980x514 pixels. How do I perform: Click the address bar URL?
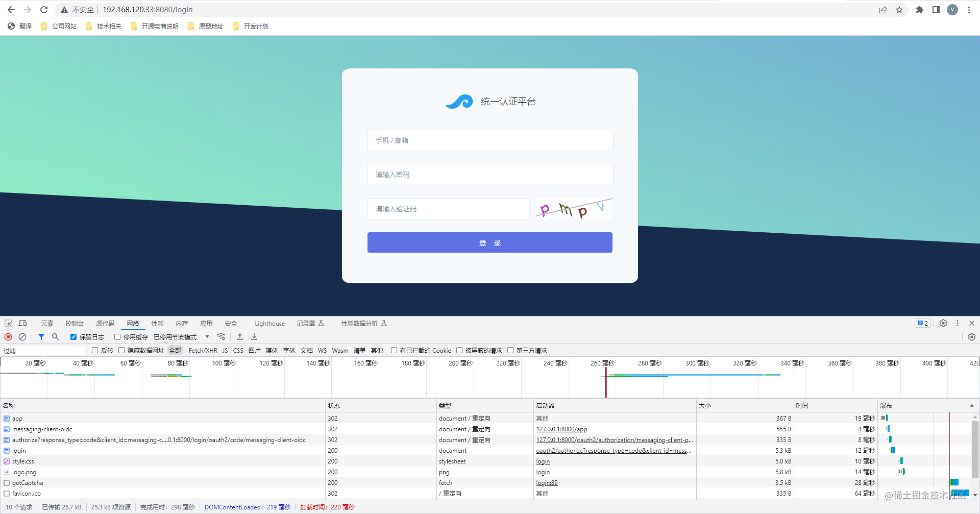[x=148, y=10]
